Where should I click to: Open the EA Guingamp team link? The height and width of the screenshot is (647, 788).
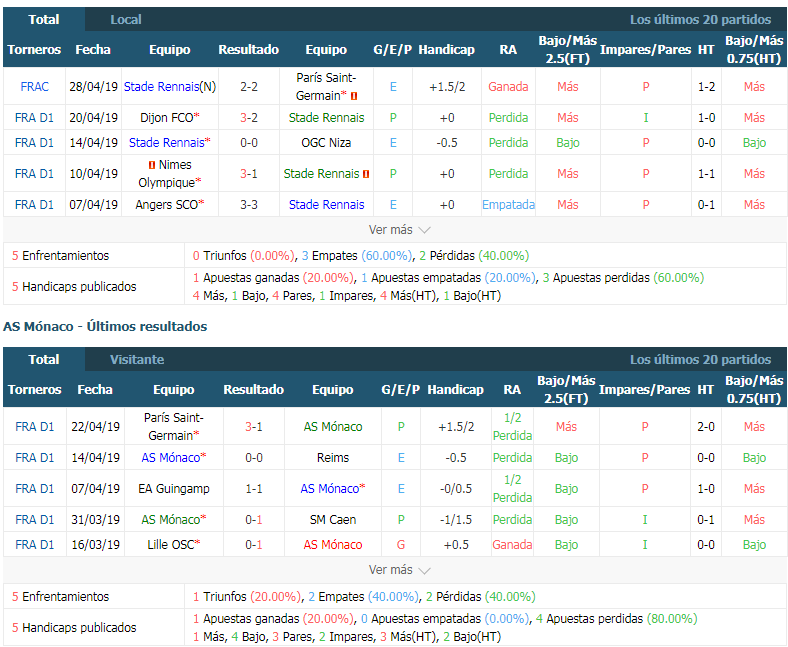pos(174,489)
